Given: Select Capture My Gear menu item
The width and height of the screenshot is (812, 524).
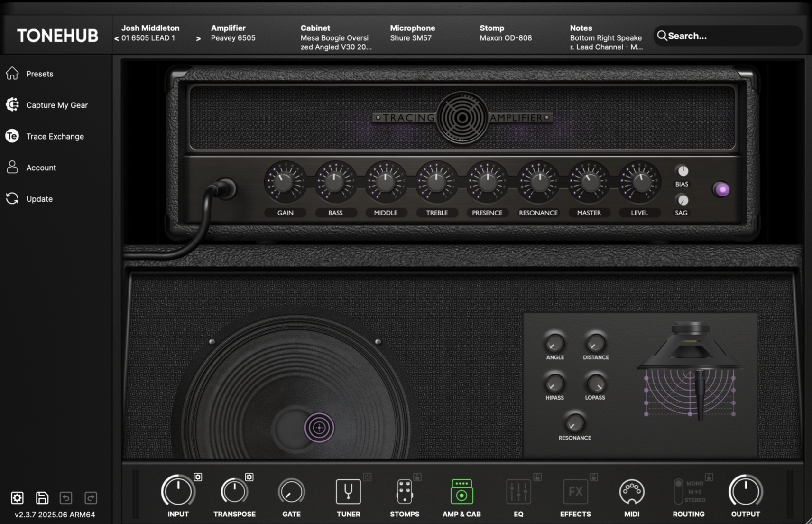Looking at the screenshot, I should (56, 105).
